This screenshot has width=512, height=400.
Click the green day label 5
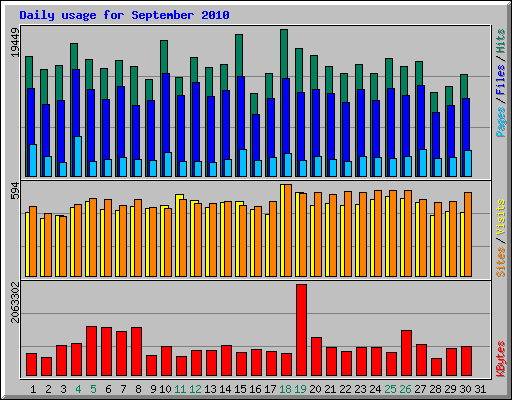click(x=93, y=389)
